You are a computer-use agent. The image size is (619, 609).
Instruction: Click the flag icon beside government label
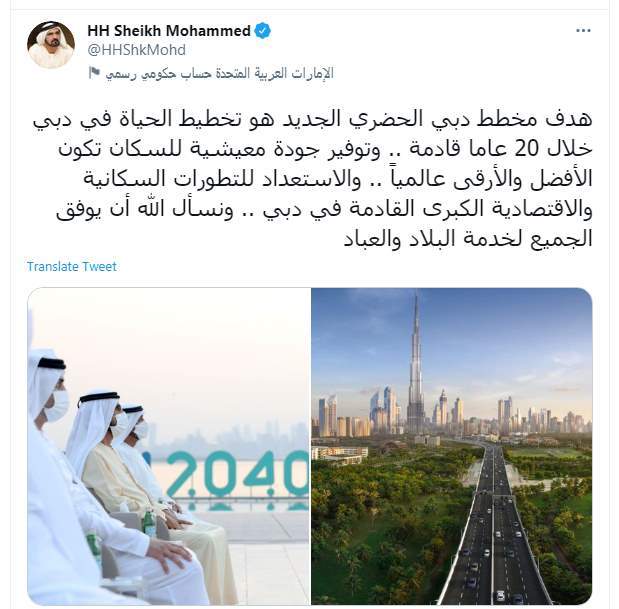tap(94, 73)
